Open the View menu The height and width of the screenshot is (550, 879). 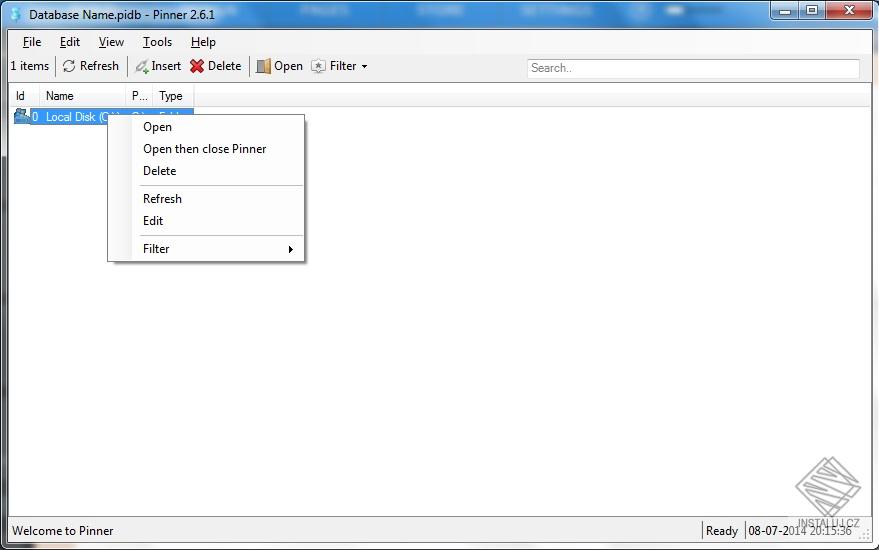tap(111, 42)
